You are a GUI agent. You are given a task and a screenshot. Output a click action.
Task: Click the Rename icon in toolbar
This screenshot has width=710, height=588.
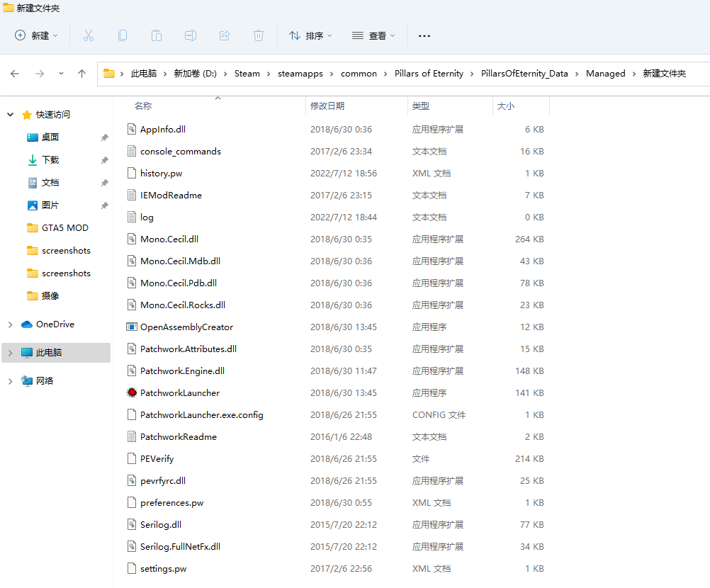[x=191, y=35]
